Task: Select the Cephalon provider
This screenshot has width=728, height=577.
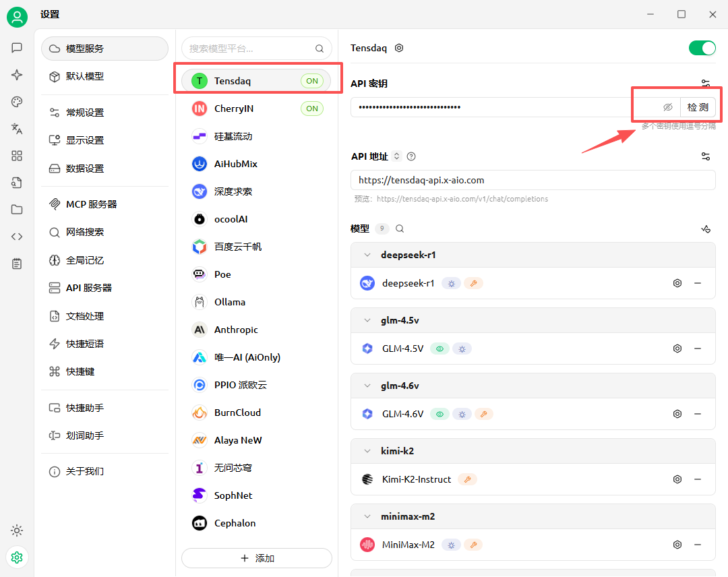Action: point(257,523)
